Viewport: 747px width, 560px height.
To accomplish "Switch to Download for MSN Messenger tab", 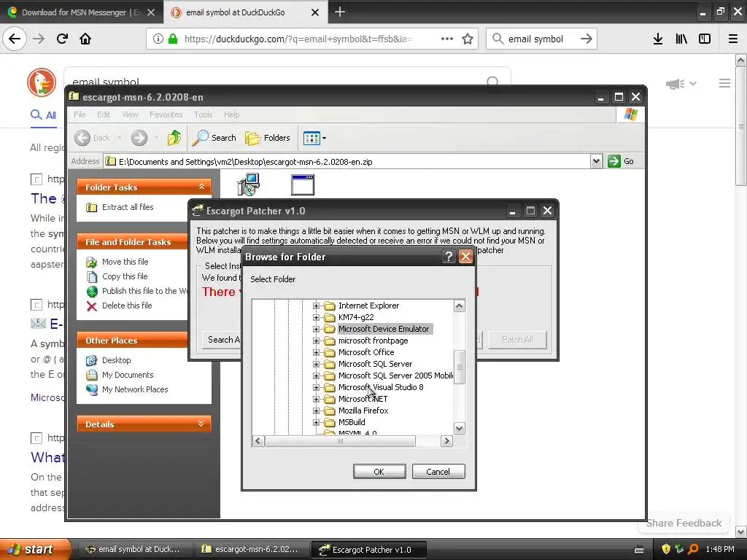I will tap(81, 12).
